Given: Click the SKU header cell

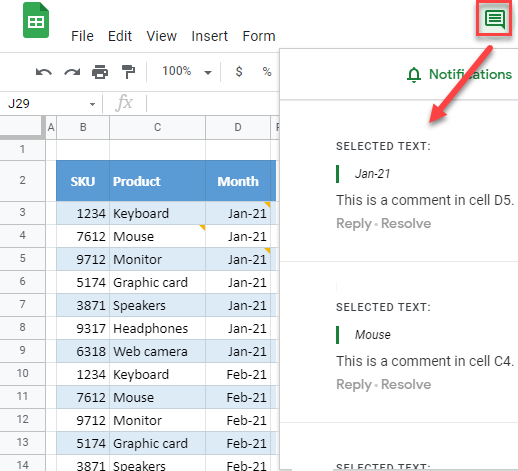Looking at the screenshot, I should click(x=83, y=181).
